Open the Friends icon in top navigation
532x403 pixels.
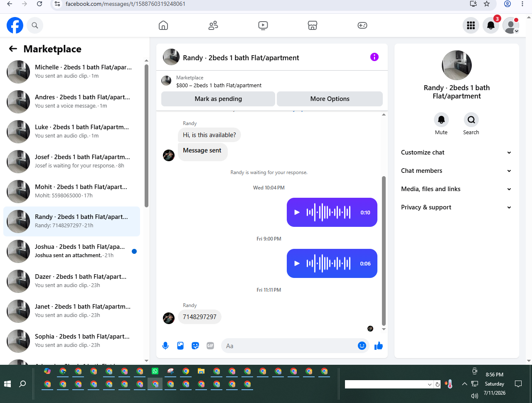[213, 25]
